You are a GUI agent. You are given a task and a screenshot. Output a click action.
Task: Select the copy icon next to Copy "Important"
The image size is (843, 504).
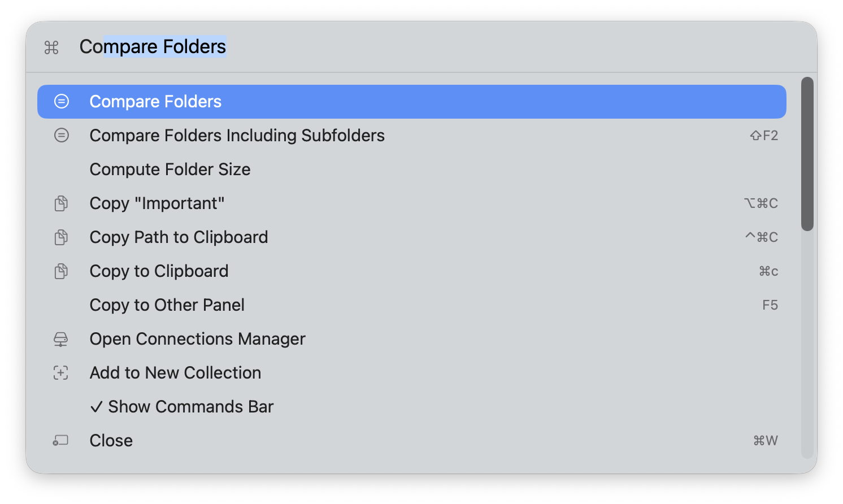(x=60, y=203)
